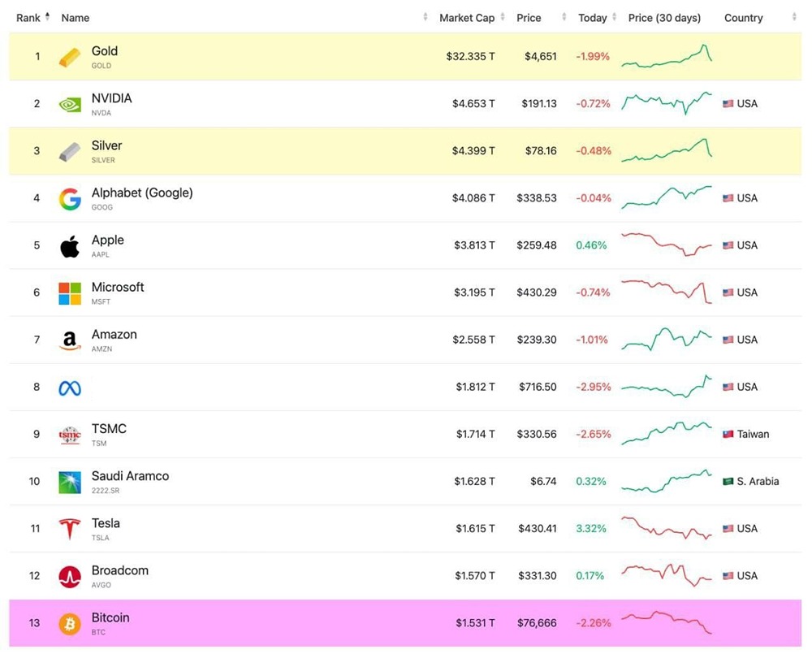The width and height of the screenshot is (812, 654).
Task: Sort table by Rank column arrows
Action: click(47, 17)
